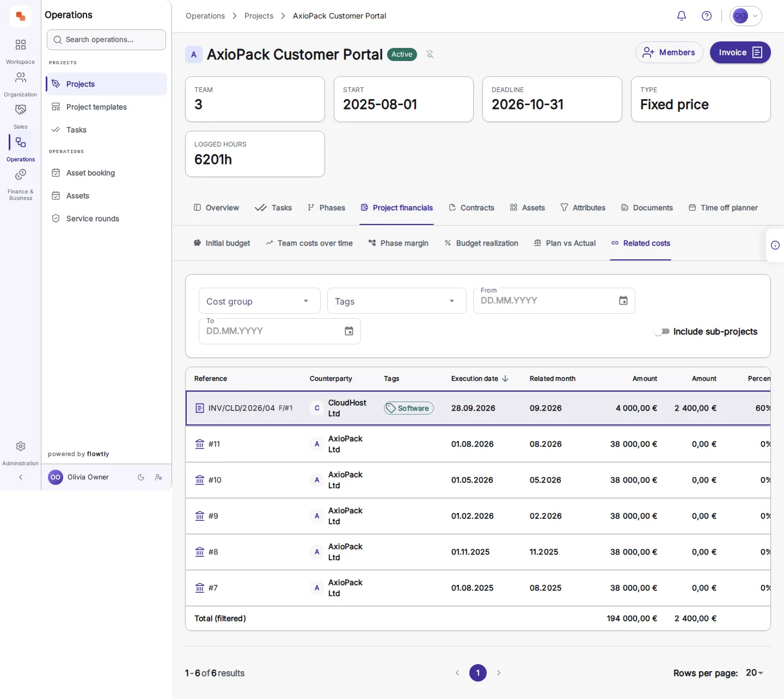Toggle dark mode moon icon
The height and width of the screenshot is (699, 784).
tap(141, 477)
